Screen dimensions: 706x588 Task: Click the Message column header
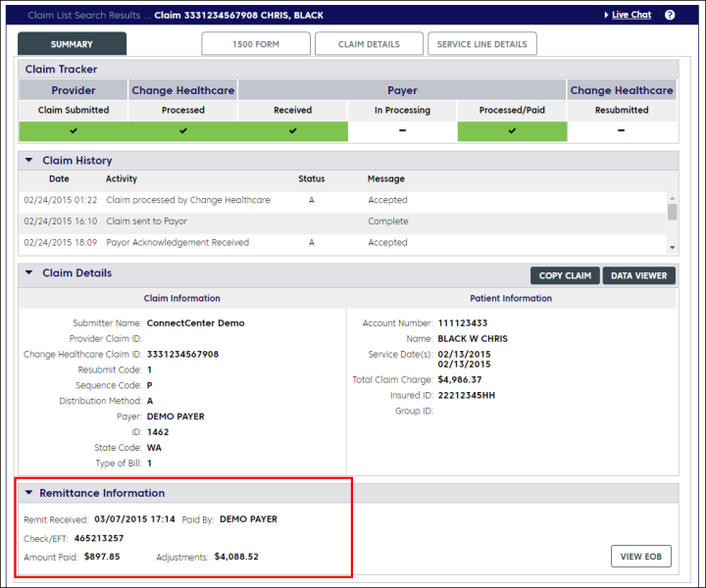[386, 178]
